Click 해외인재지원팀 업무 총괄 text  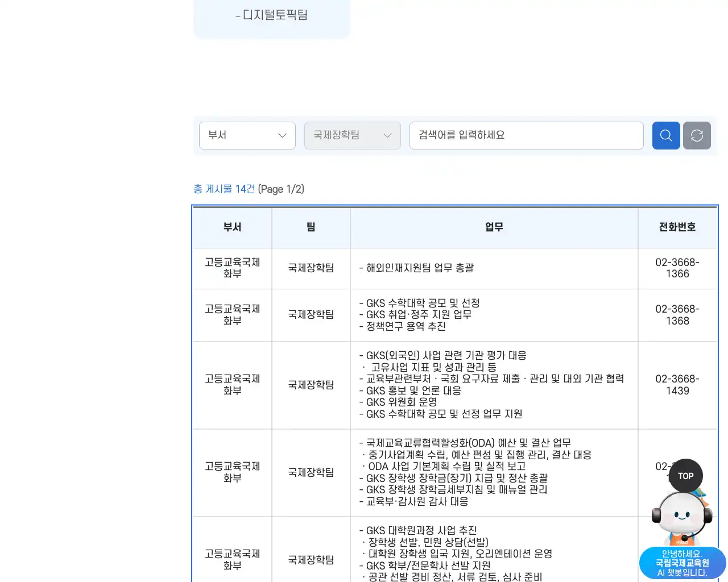[x=416, y=268]
